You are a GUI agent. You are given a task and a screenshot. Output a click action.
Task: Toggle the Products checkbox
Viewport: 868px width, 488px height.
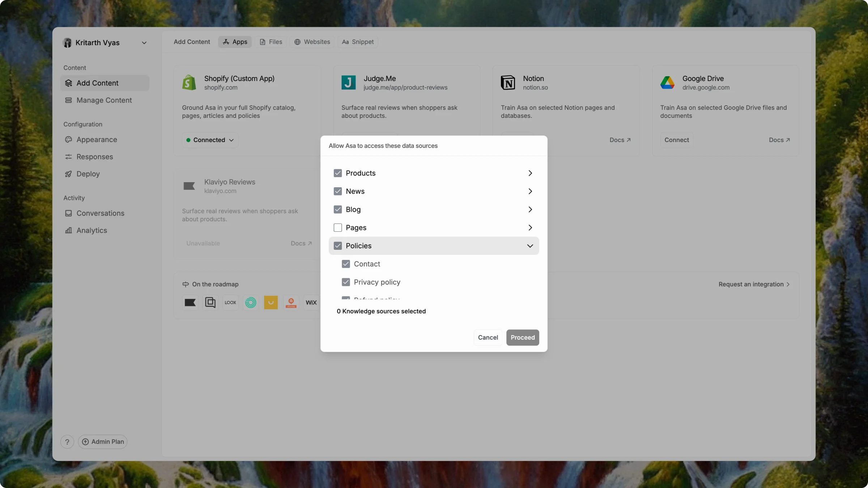pos(338,173)
